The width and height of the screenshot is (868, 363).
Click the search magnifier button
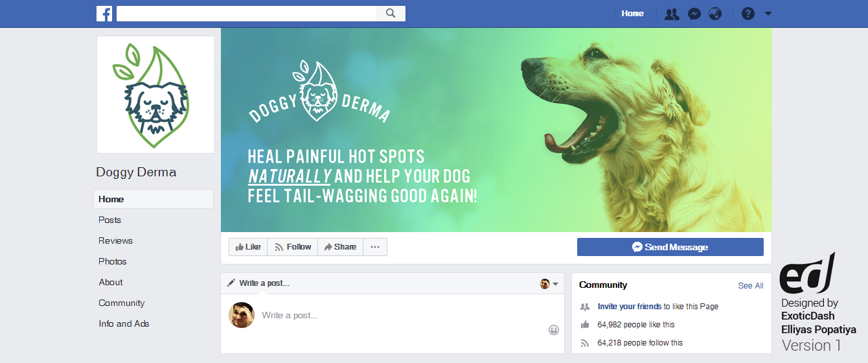tap(391, 14)
